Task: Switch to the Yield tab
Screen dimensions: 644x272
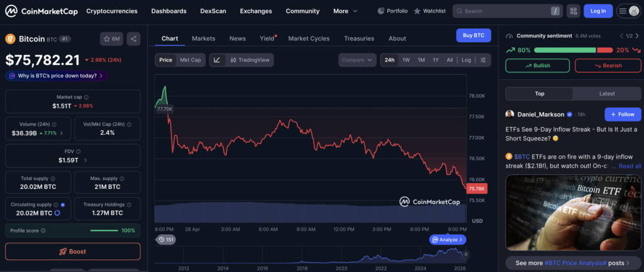Action: (267, 38)
